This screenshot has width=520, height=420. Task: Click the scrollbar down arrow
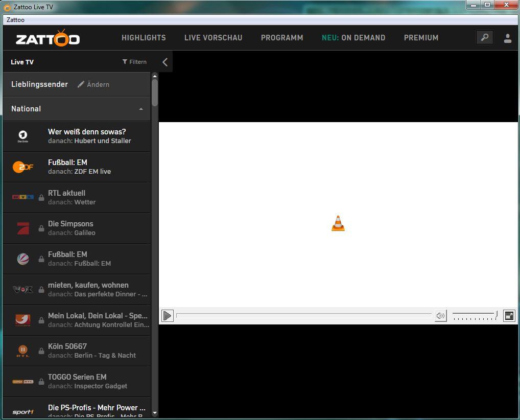155,413
